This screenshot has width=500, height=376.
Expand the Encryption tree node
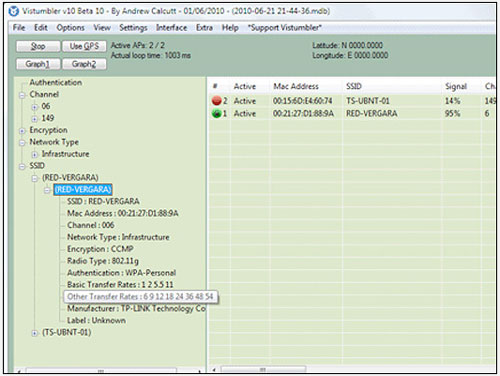22,131
